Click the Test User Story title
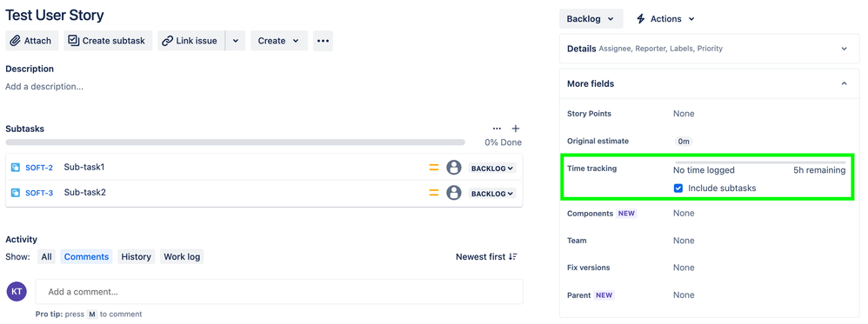Image resolution: width=868 pixels, height=324 pixels. click(55, 15)
